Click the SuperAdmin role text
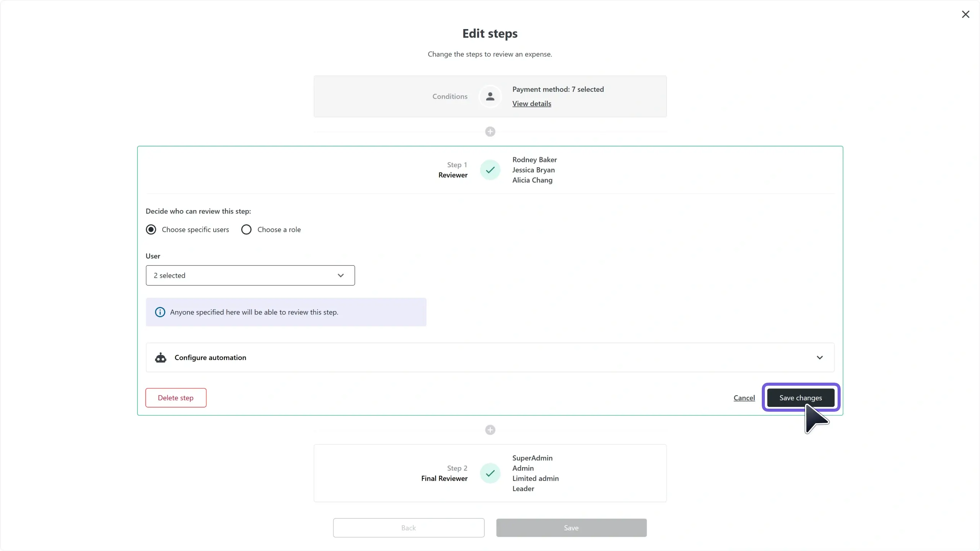 [x=532, y=458]
